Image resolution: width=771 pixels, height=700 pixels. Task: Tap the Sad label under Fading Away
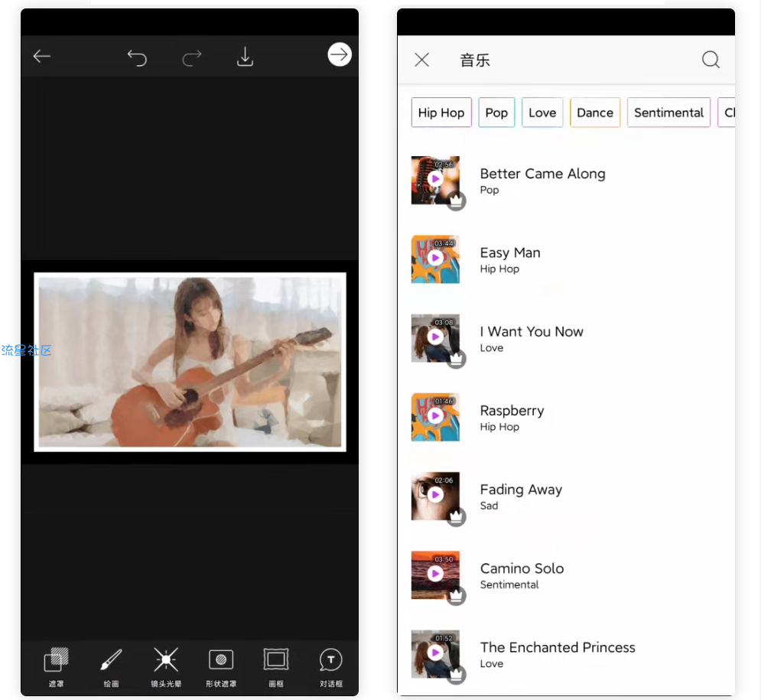[x=489, y=506]
